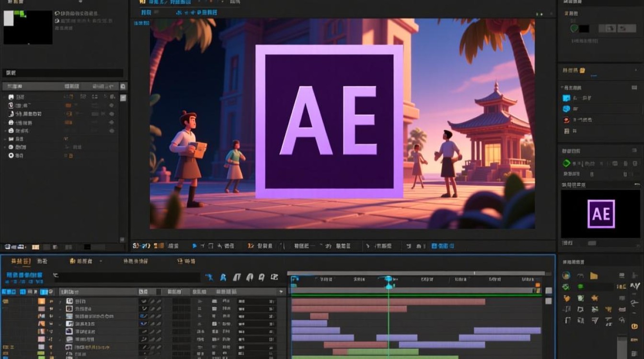Expand the first timeline layer's twirl arrow
Viewport: 644px width, 359px height.
coord(60,302)
